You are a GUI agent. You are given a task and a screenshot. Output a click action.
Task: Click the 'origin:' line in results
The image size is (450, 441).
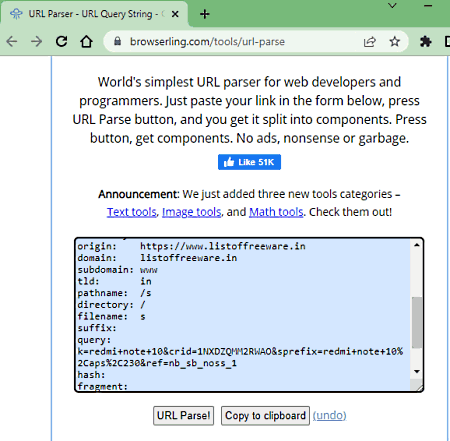[x=191, y=246]
